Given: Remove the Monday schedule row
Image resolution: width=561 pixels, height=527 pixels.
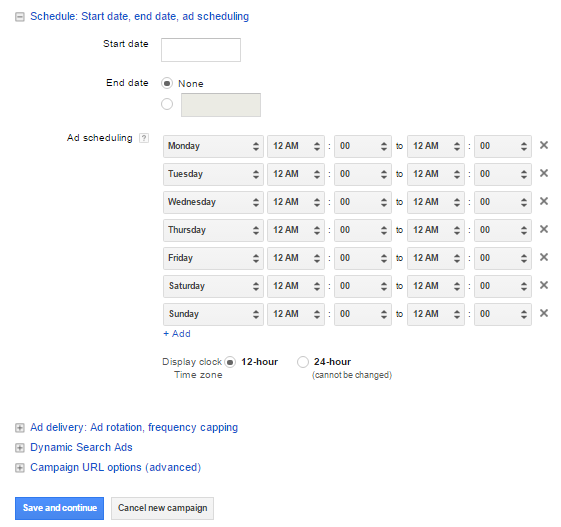Looking at the screenshot, I should click(543, 145).
